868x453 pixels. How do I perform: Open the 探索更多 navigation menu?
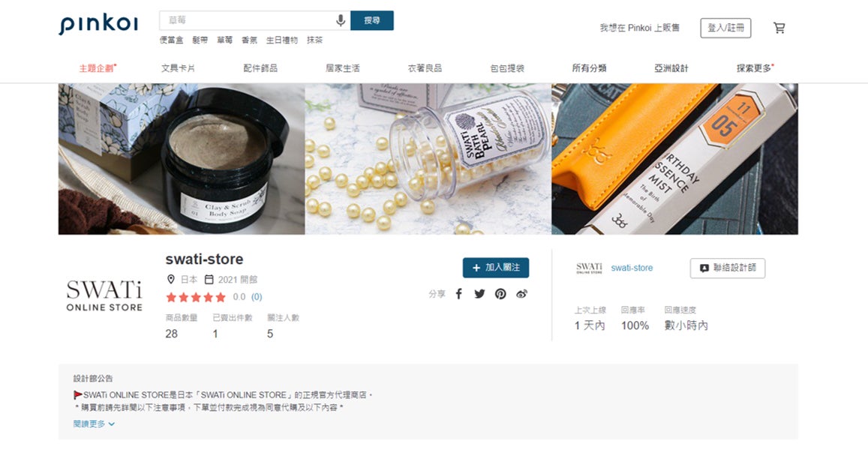[755, 68]
